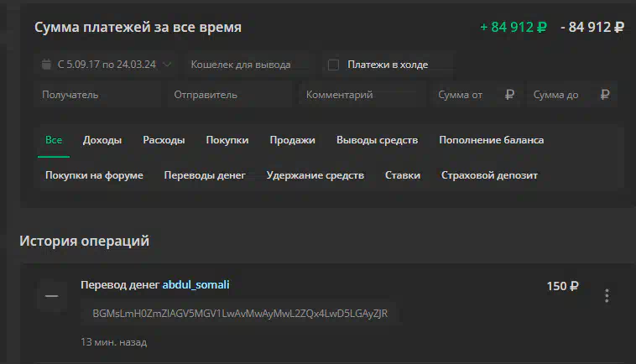The height and width of the screenshot is (364, 636).
Task: Enable the Платежи в холде checkbox
Action: pos(333,65)
